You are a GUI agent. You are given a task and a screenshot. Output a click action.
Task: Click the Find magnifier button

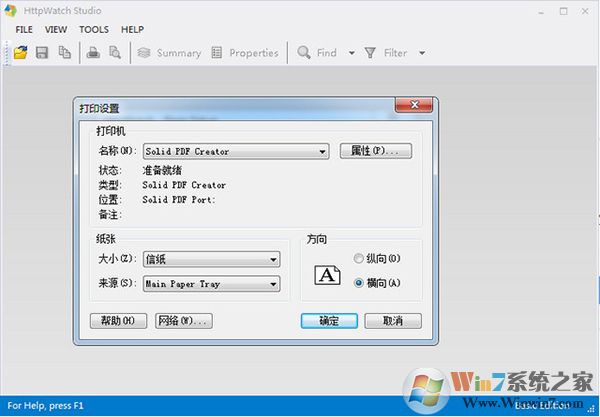point(317,53)
